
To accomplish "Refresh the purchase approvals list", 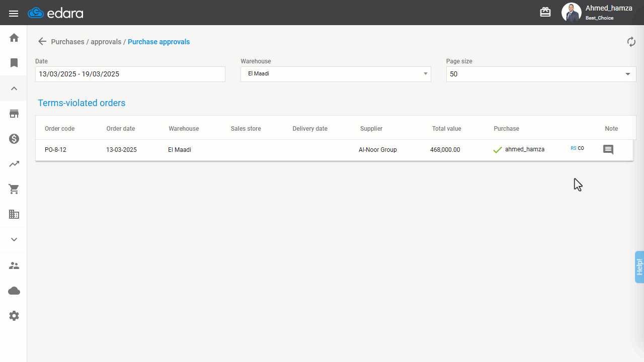I will pos(631,42).
